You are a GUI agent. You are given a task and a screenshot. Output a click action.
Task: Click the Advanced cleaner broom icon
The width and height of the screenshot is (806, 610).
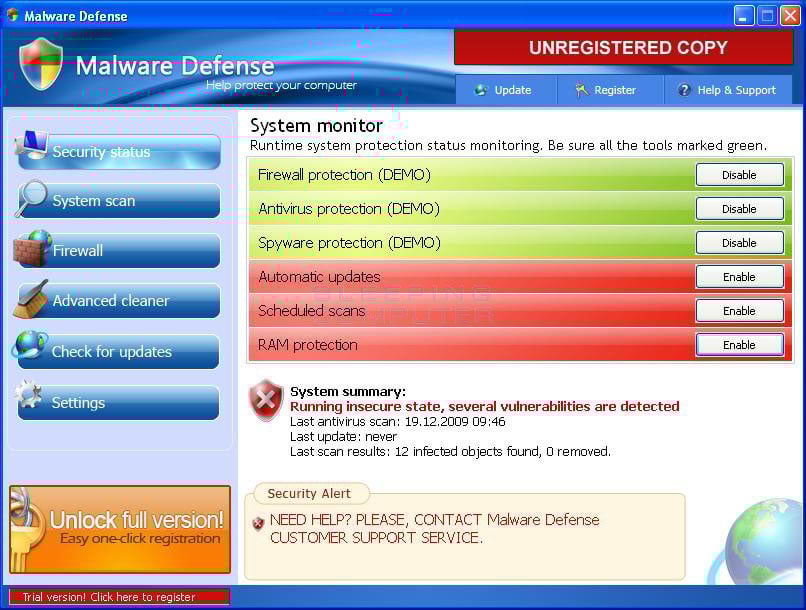point(31,299)
